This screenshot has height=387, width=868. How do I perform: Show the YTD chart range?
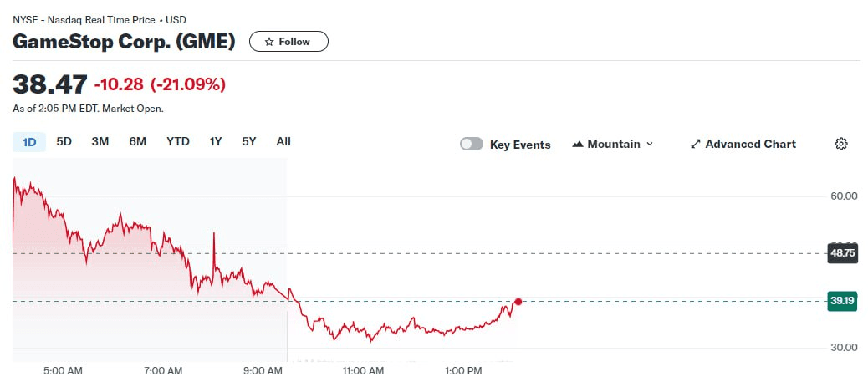(178, 142)
